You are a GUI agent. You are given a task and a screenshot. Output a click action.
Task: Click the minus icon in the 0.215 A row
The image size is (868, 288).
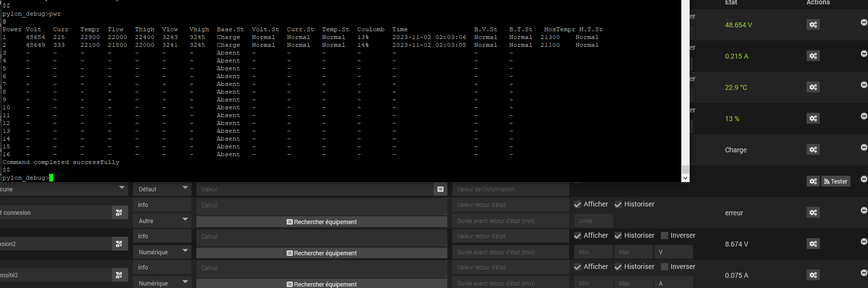pyautogui.click(x=864, y=54)
